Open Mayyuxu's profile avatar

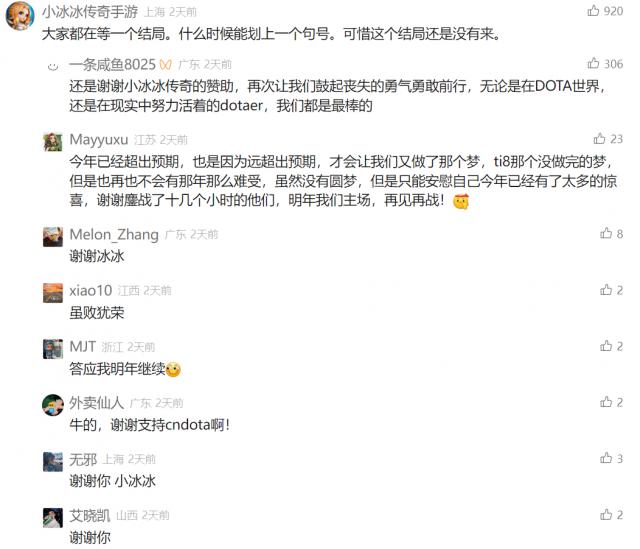pyautogui.click(x=53, y=142)
